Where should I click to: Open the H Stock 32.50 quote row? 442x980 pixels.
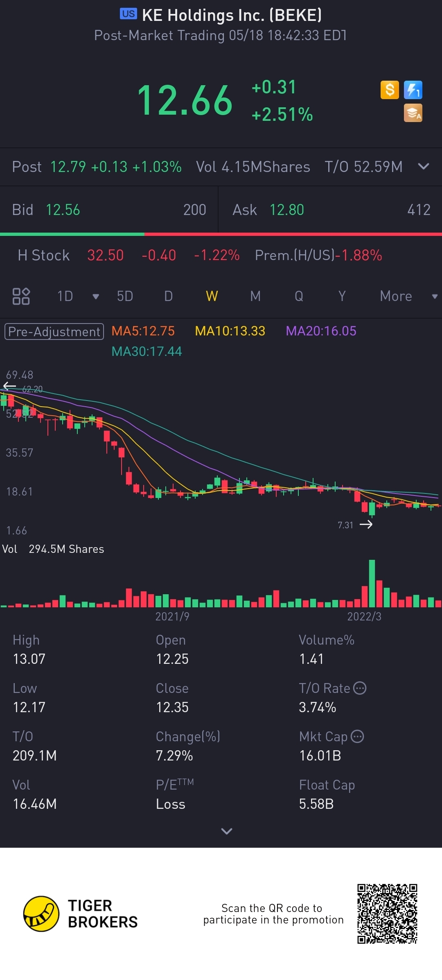tap(221, 255)
